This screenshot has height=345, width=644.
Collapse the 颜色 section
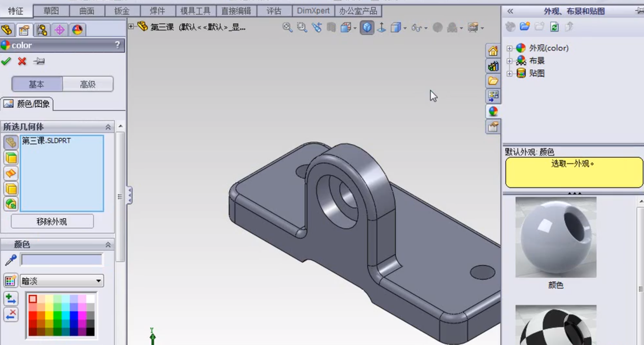pyautogui.click(x=108, y=245)
